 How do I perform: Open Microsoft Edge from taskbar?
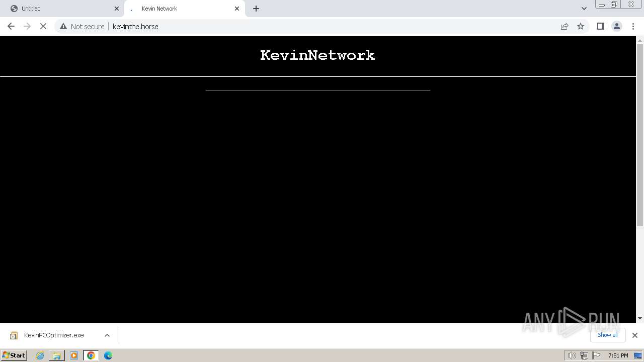pos(108,355)
